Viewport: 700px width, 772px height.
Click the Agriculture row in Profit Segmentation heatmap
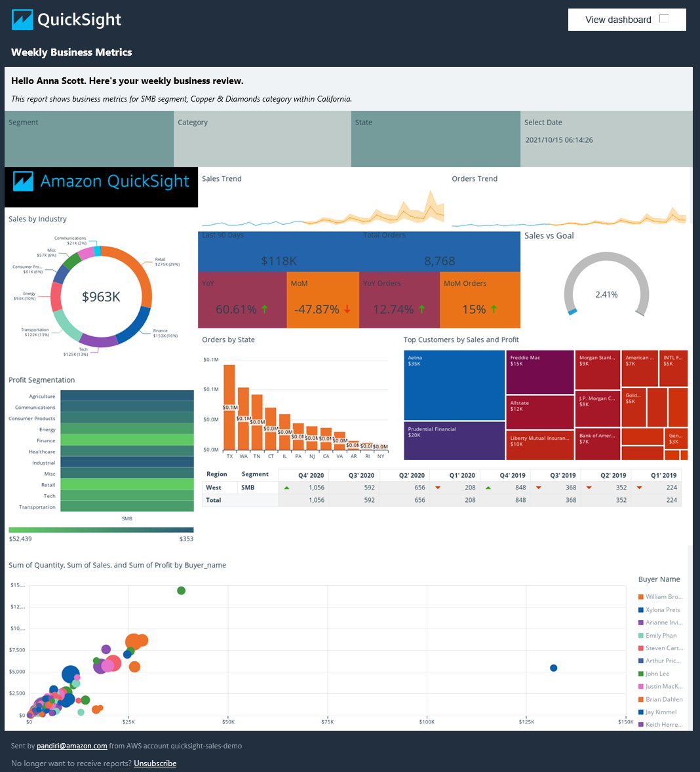click(127, 396)
